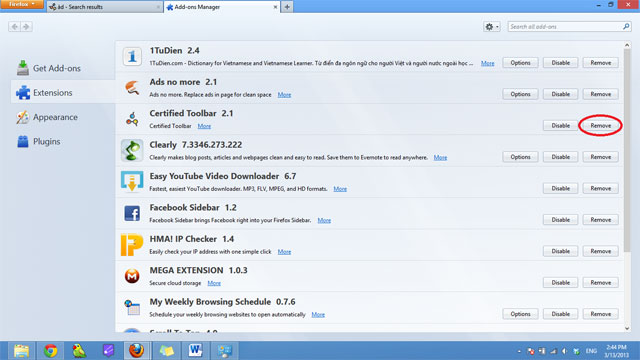Click More link for 1TuDien

coord(487,63)
